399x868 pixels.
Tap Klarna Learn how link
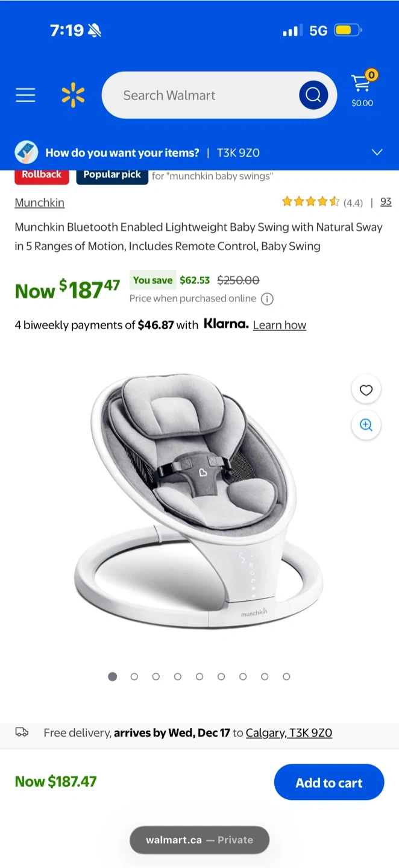point(280,325)
